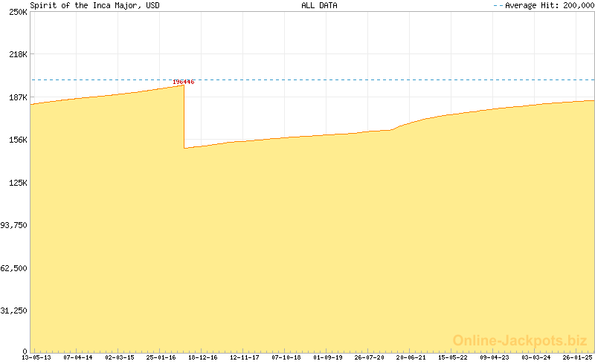Click the 62,500 y-axis label
The image size is (595, 364).
click(15, 268)
